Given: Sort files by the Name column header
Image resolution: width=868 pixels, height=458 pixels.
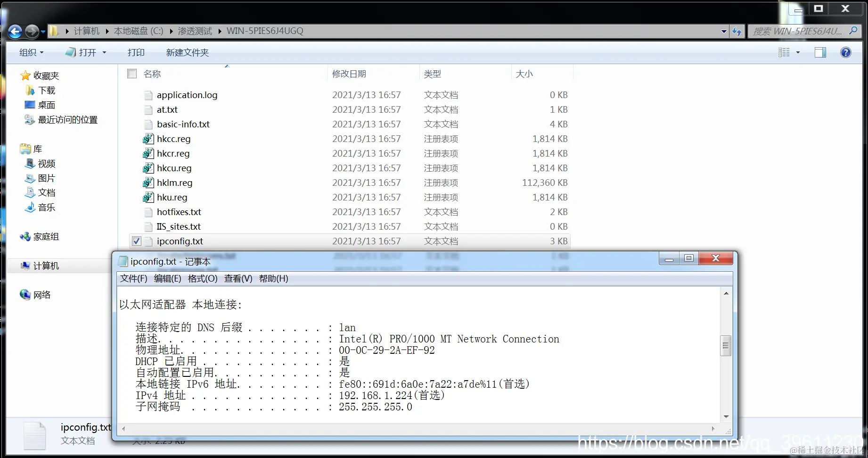Looking at the screenshot, I should click(152, 74).
